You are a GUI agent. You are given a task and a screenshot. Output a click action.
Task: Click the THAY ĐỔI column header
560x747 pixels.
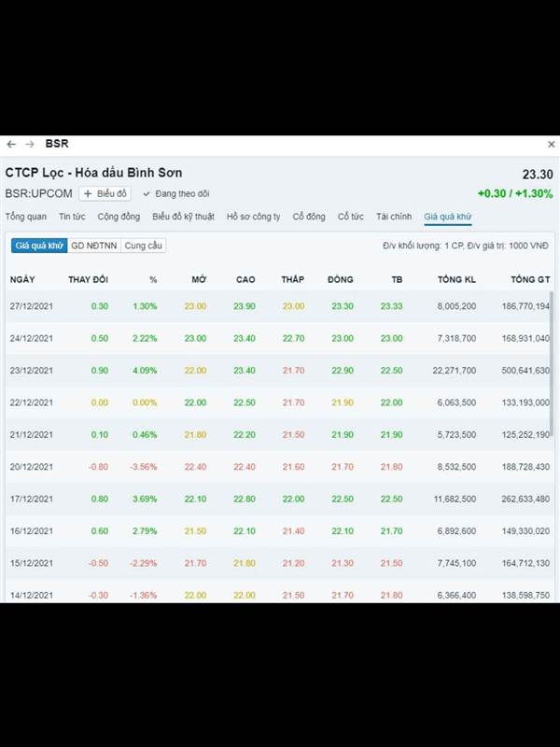88,279
